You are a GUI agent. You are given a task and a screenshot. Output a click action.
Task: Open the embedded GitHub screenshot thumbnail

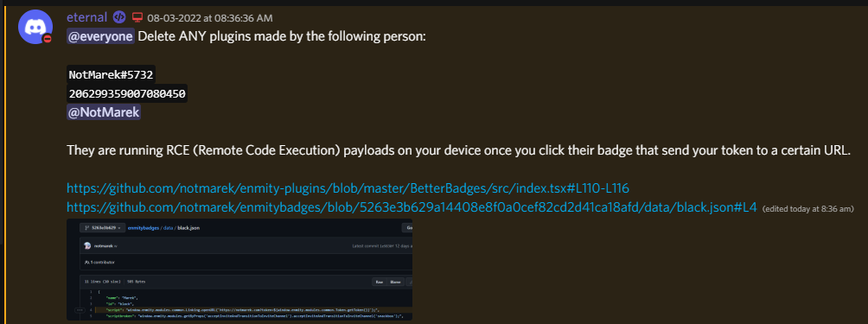pos(239,270)
